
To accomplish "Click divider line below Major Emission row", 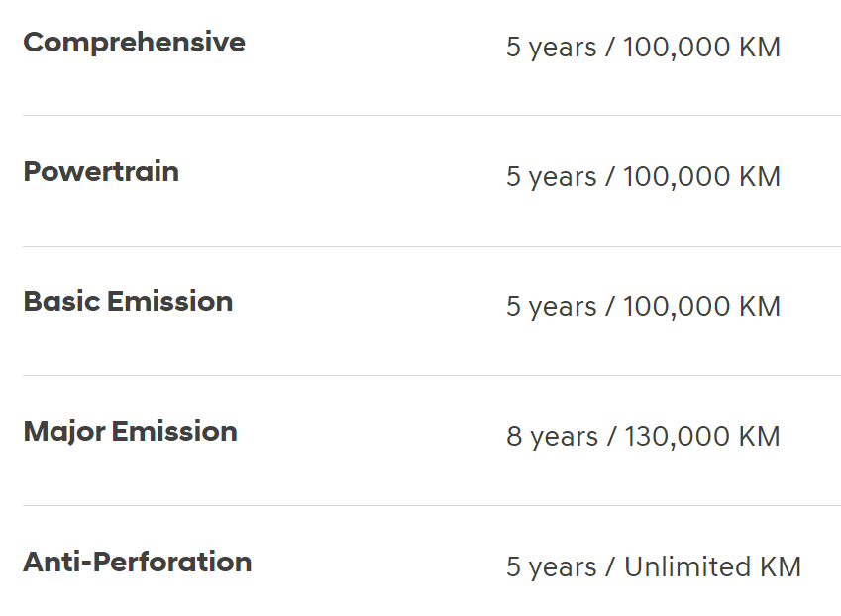I will pos(432,505).
